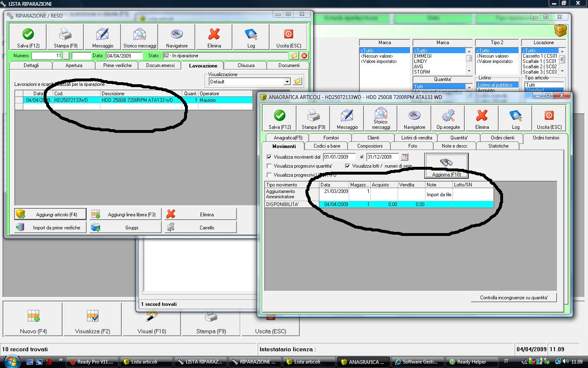Open folder icon beside Stato field
Screen dimensions: 588x368
tap(294, 56)
